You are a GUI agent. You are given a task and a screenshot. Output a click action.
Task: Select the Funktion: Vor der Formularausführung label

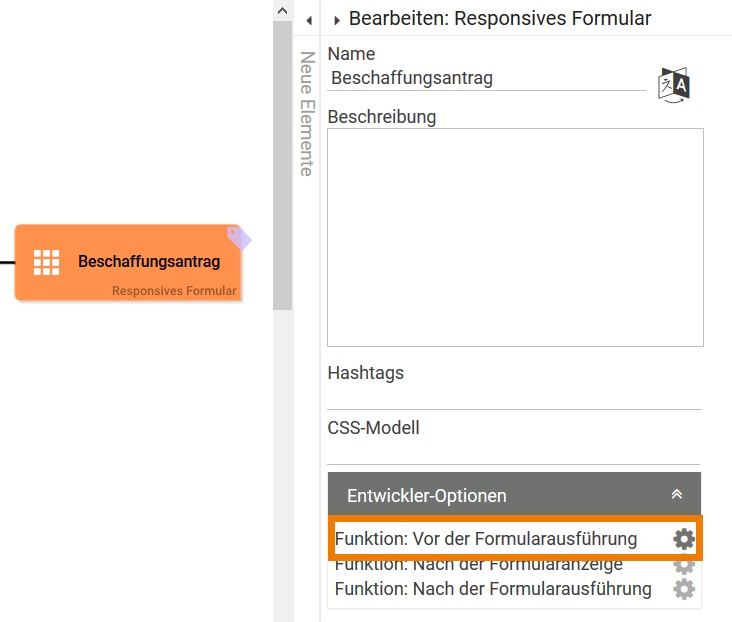click(x=486, y=539)
